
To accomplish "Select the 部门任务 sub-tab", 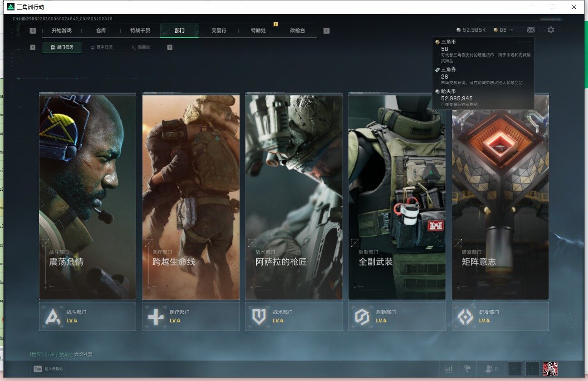I will (x=62, y=47).
